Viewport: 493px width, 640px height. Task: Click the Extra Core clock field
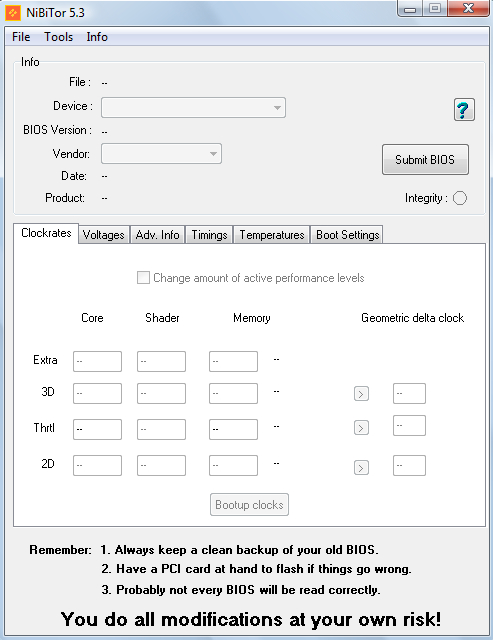tap(98, 361)
